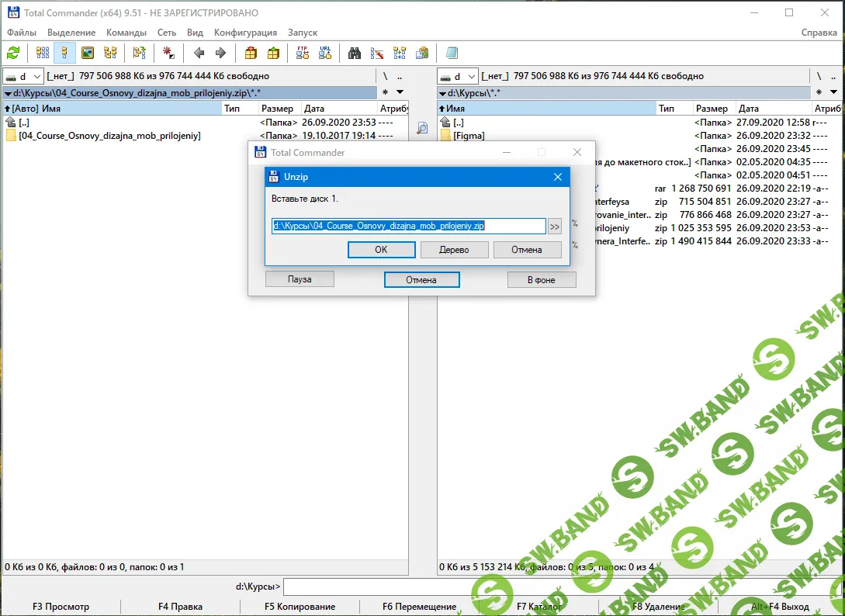Open the Конфигурация menu

(245, 33)
